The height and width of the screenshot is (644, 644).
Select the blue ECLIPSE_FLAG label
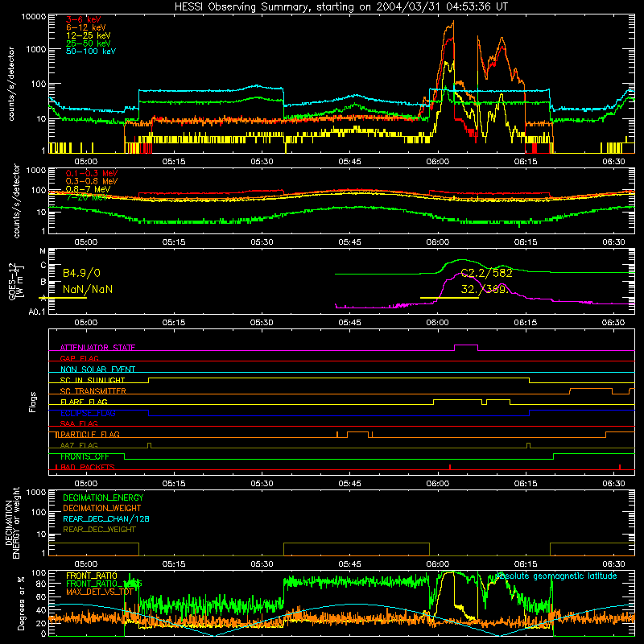click(x=88, y=413)
